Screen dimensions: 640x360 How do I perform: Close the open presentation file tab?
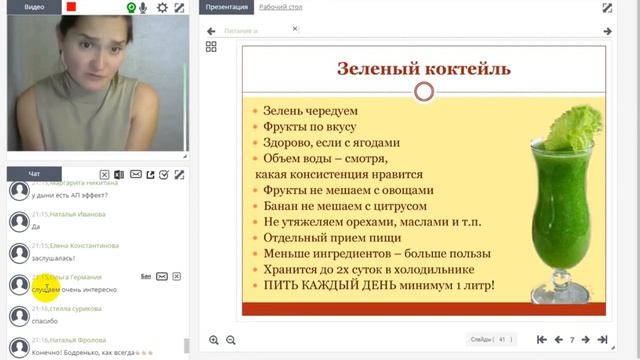295,29
